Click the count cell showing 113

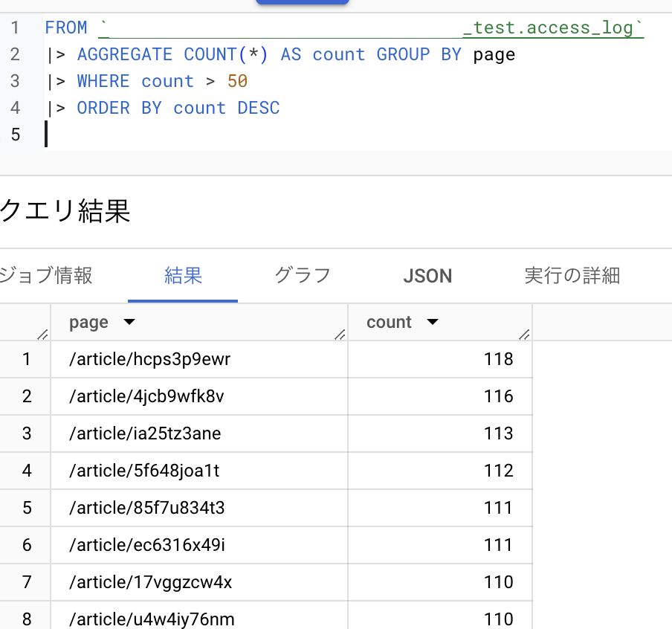coord(498,433)
